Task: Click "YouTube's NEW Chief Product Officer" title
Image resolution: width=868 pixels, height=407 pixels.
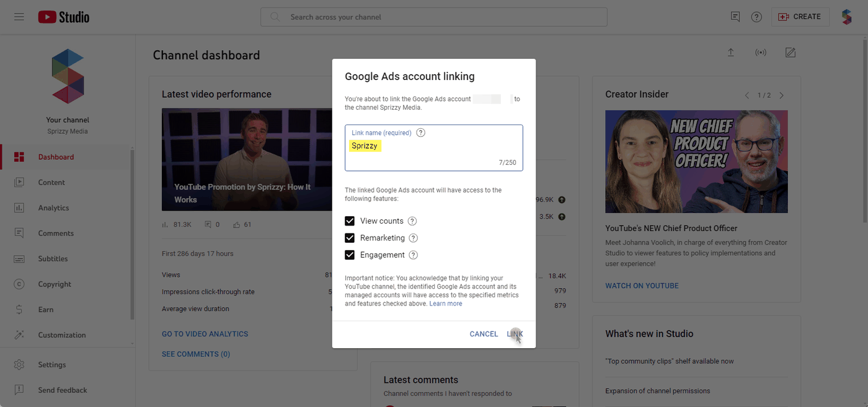Action: 671,228
